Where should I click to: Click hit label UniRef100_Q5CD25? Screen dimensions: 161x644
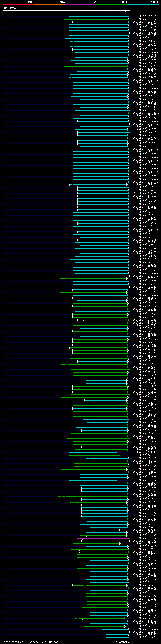pyautogui.click(x=144, y=312)
